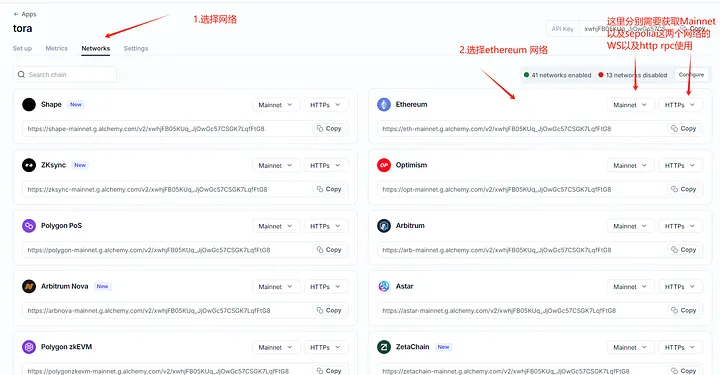Open Polygon zkEVM HTTPs dropdown

(326, 347)
